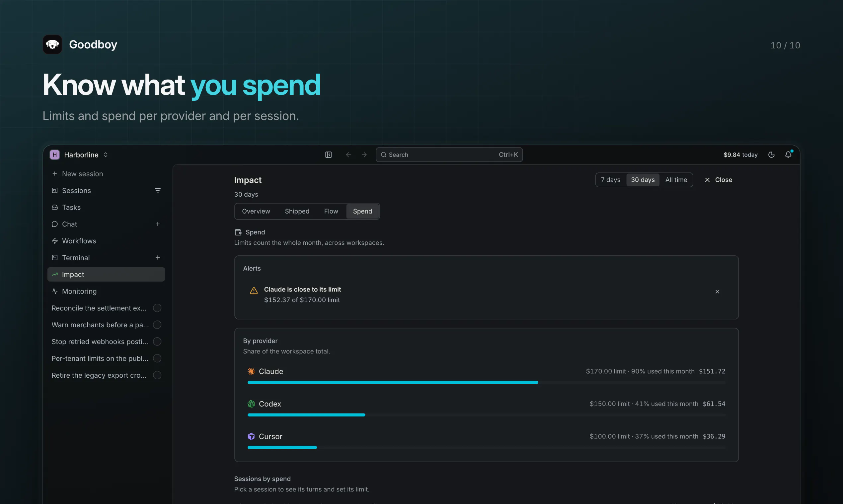
Task: Open the Impact sidebar item
Action: click(x=106, y=275)
